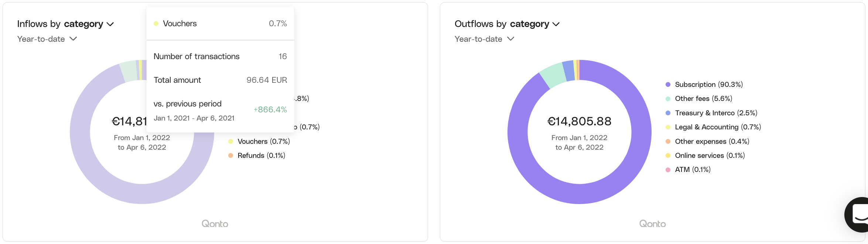Click the Refunds orange legend dot
The height and width of the screenshot is (244, 868).
click(231, 155)
